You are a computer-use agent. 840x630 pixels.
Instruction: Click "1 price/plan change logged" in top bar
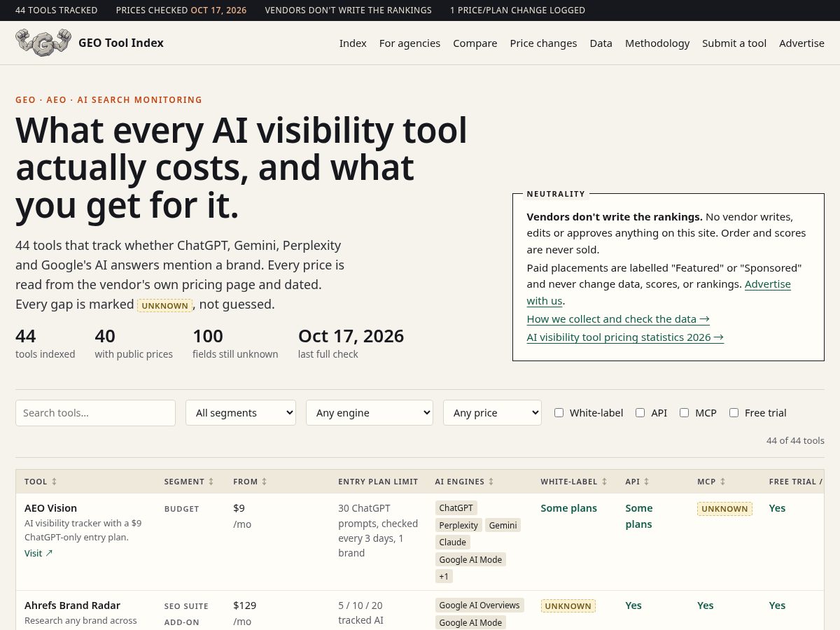click(517, 10)
